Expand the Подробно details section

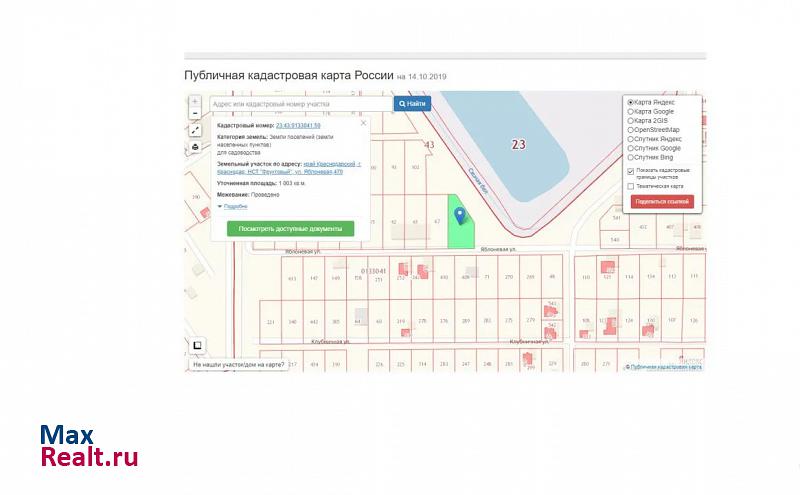pos(234,206)
